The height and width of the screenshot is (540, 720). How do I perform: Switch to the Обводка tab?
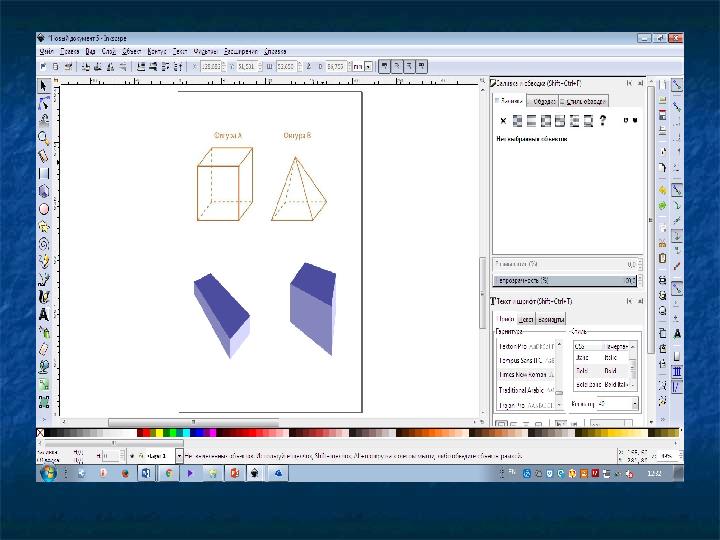point(542,101)
